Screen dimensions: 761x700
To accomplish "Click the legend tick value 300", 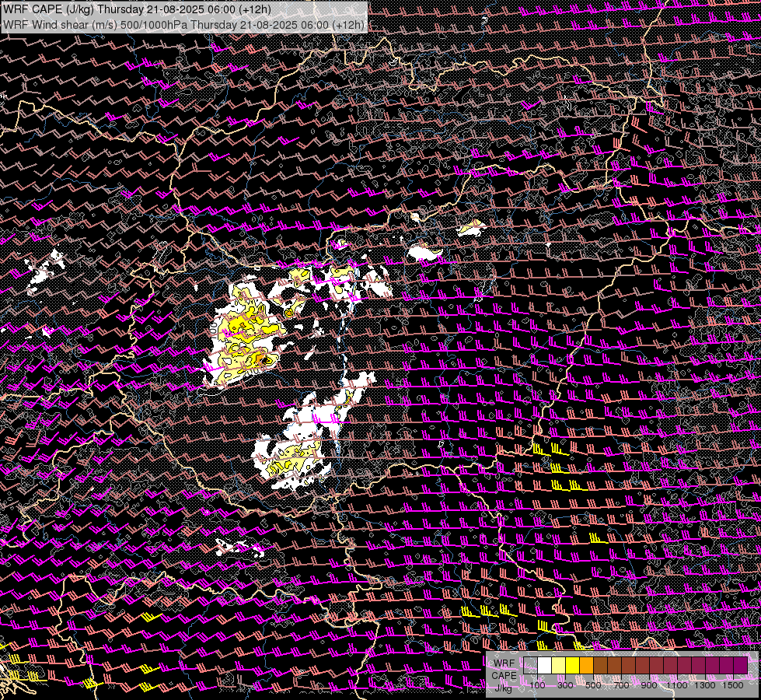I will pyautogui.click(x=565, y=685).
